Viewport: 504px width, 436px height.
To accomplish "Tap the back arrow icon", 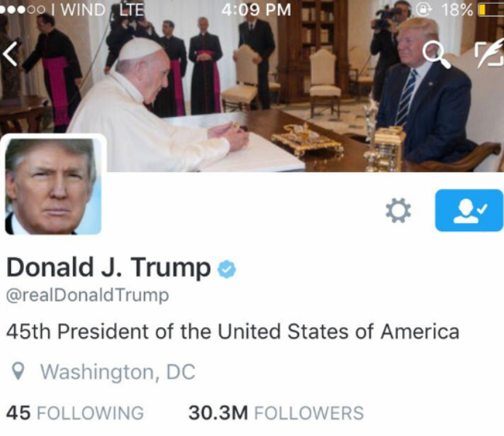I will 10,54.
